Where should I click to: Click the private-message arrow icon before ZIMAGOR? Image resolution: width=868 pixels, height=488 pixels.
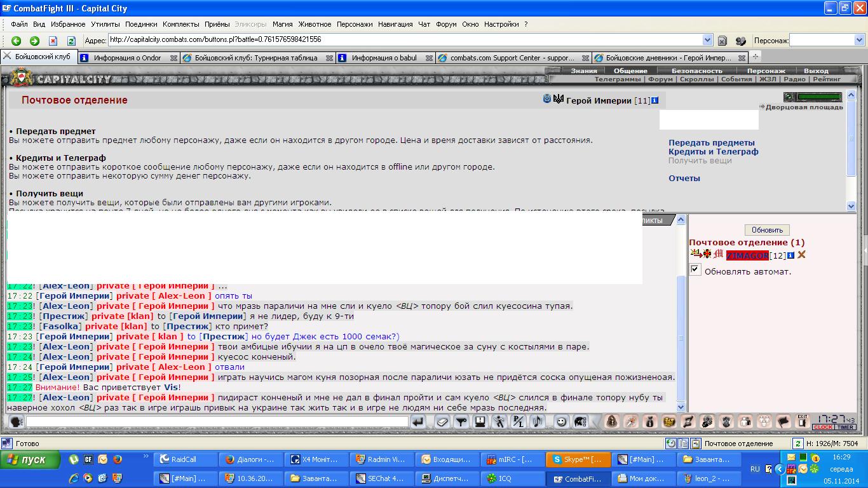[x=695, y=254]
